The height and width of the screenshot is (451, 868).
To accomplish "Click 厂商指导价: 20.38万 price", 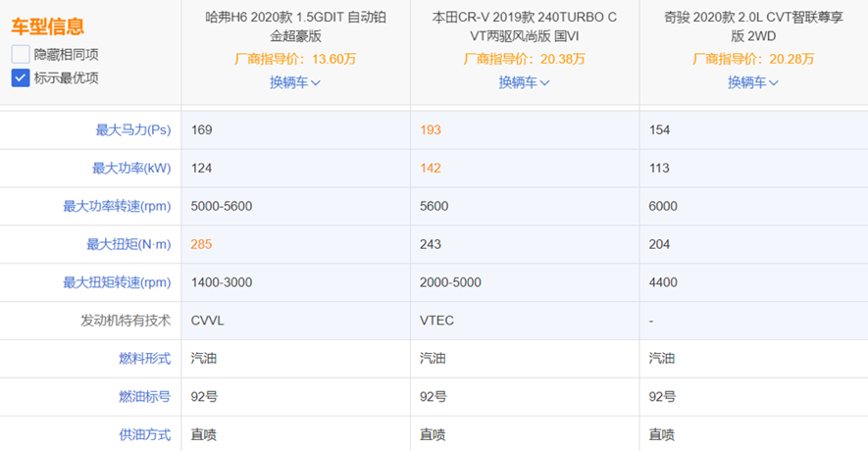I will (x=524, y=59).
